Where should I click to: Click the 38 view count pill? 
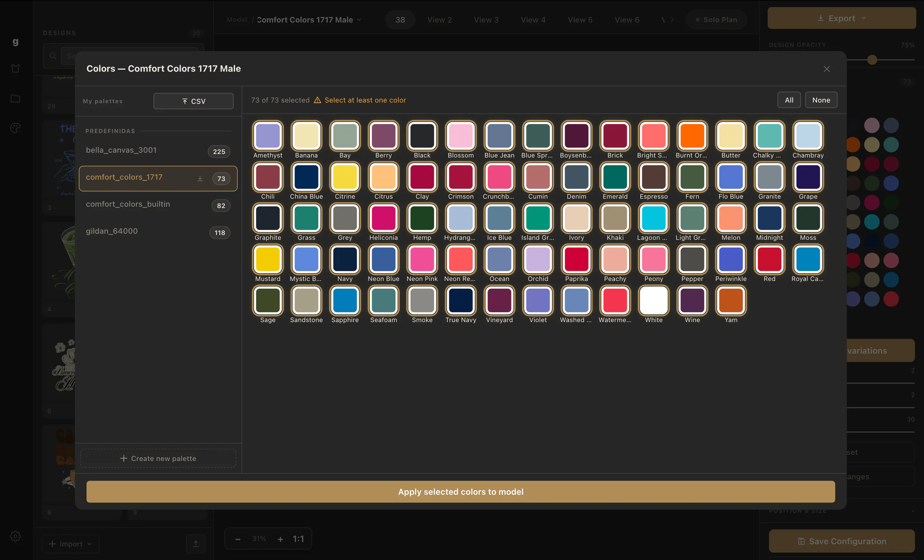400,20
